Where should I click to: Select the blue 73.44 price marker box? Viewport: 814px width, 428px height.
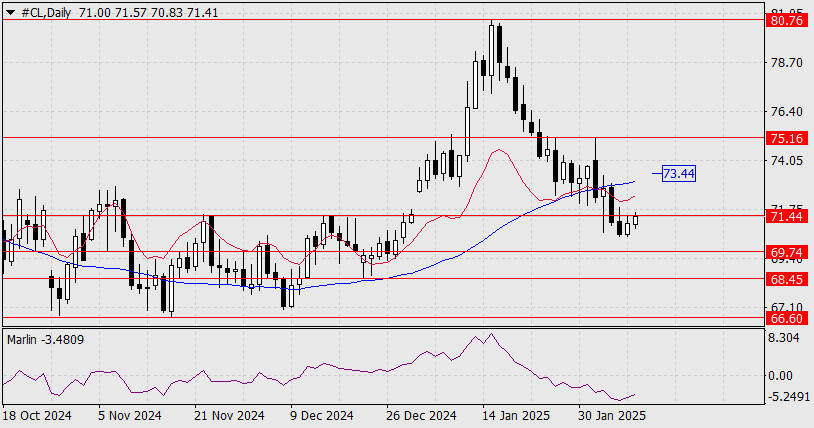click(x=679, y=173)
